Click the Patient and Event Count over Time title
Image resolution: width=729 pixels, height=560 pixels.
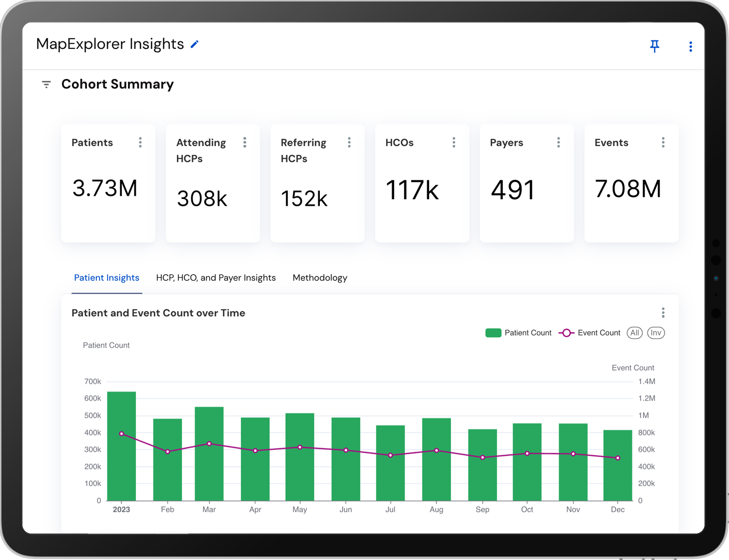point(158,313)
